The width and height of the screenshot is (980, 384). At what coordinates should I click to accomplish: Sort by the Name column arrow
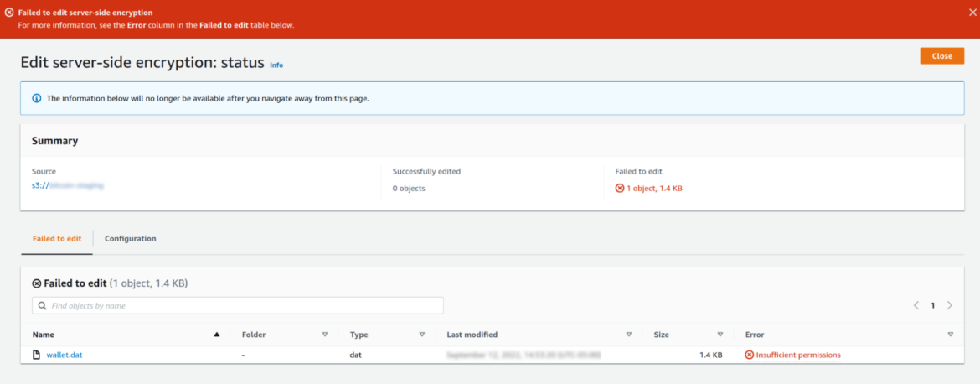point(216,335)
